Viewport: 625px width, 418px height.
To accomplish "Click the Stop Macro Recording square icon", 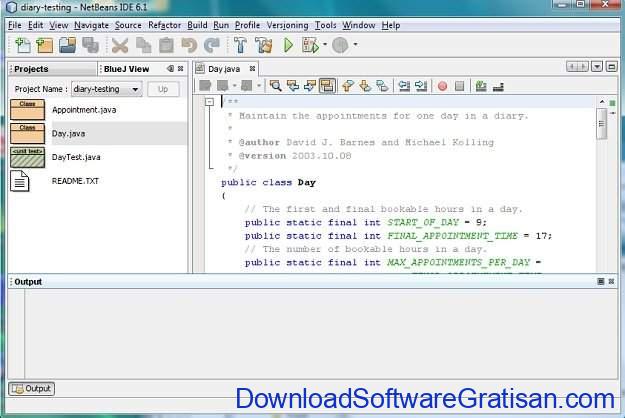I will coord(460,86).
